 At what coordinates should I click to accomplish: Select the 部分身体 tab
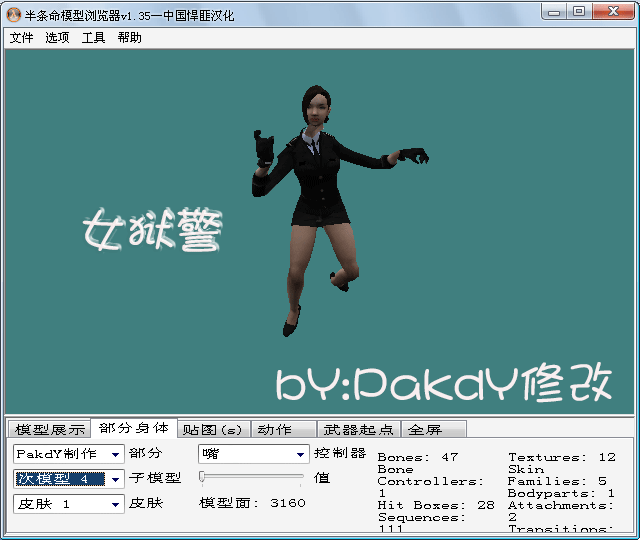[x=134, y=429]
